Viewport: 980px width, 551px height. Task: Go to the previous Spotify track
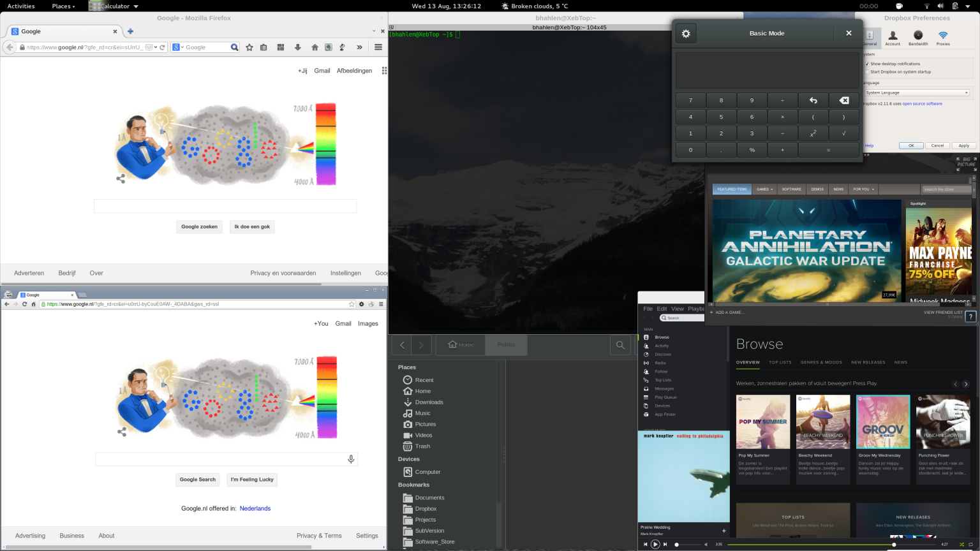(645, 545)
